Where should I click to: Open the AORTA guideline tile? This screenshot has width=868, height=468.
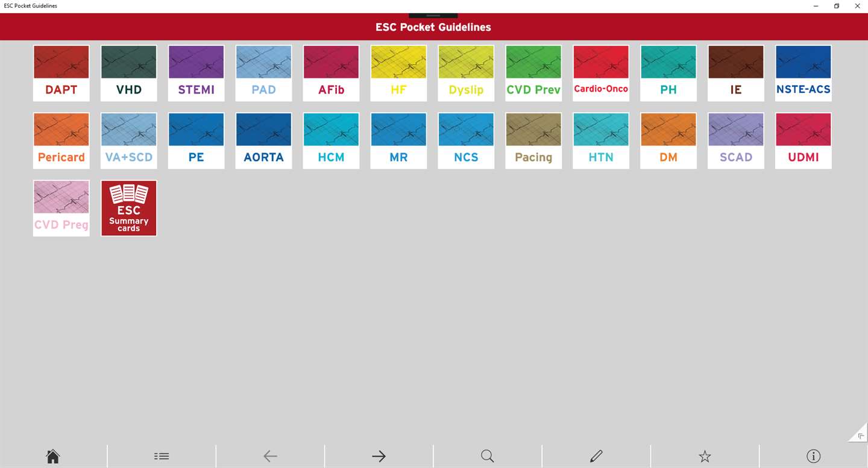tap(264, 141)
